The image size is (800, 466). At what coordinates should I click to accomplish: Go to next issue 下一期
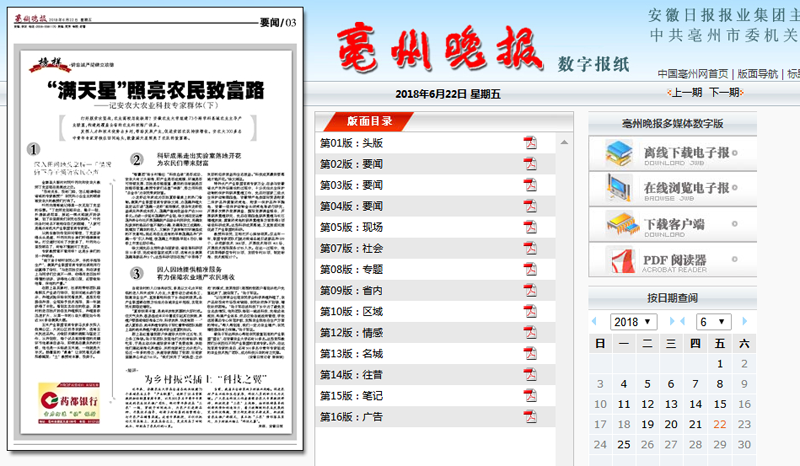(724, 93)
